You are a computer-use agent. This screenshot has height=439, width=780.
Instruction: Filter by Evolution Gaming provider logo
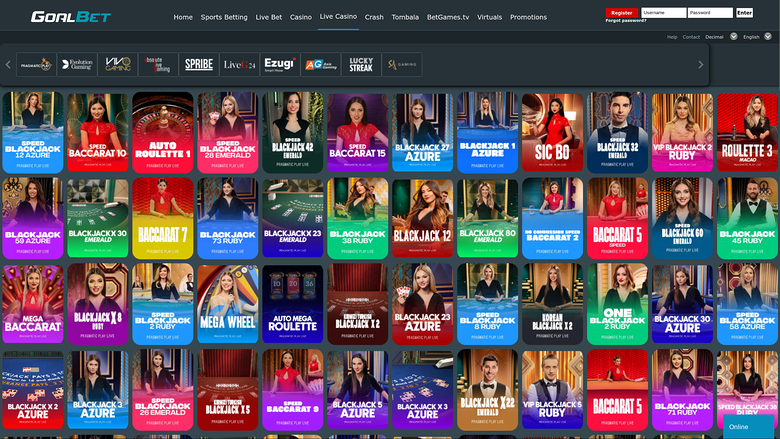click(77, 65)
